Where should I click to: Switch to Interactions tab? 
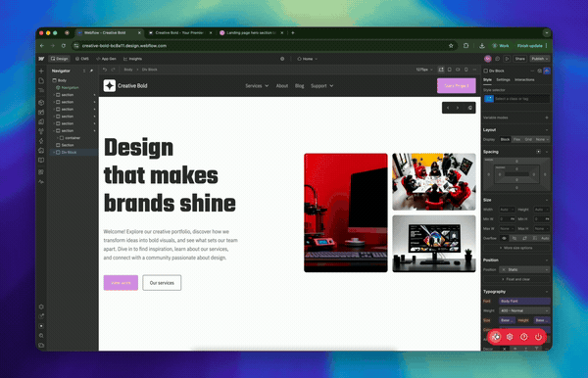click(x=524, y=79)
